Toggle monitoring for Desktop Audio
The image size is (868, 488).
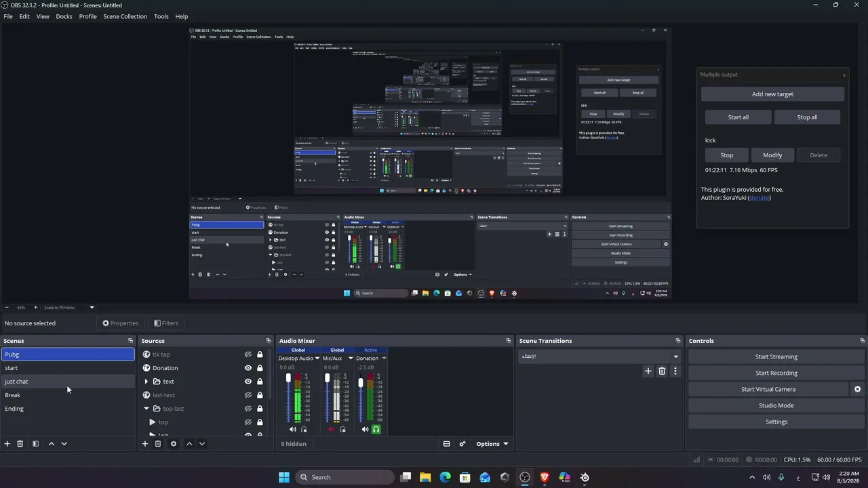304,429
